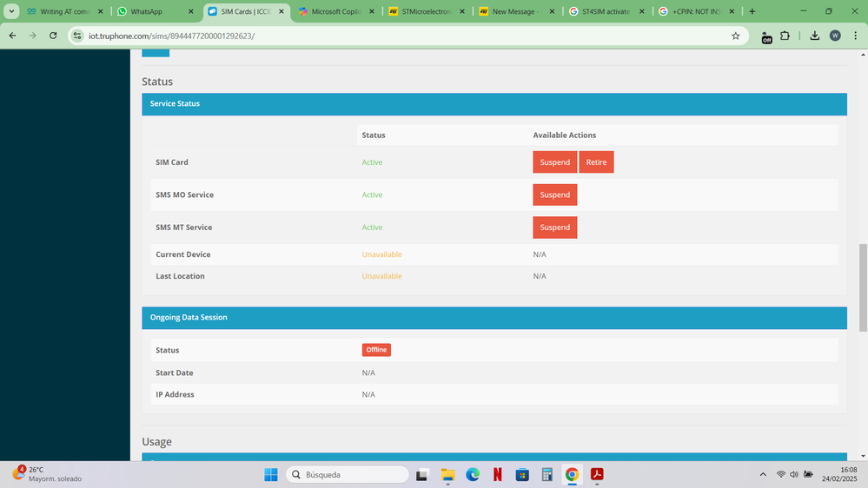Open the Chrome profile avatar
868x488 pixels.
(x=835, y=36)
